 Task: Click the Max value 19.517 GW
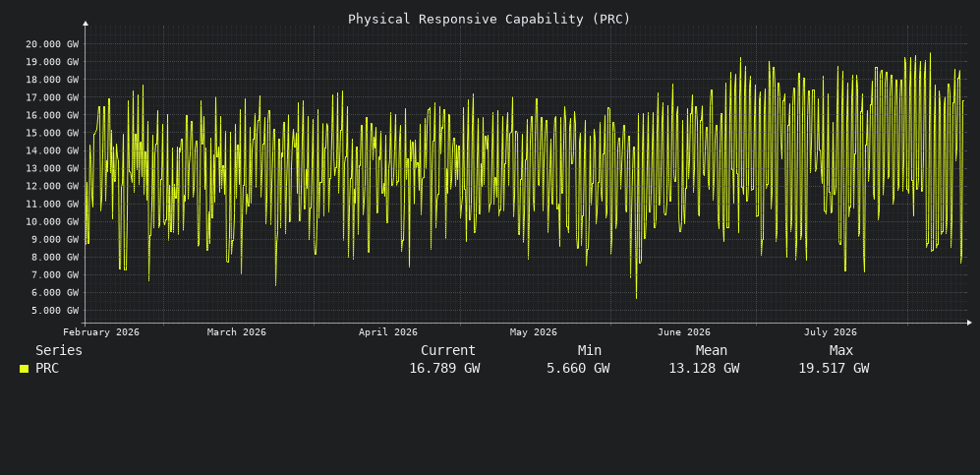click(x=834, y=368)
